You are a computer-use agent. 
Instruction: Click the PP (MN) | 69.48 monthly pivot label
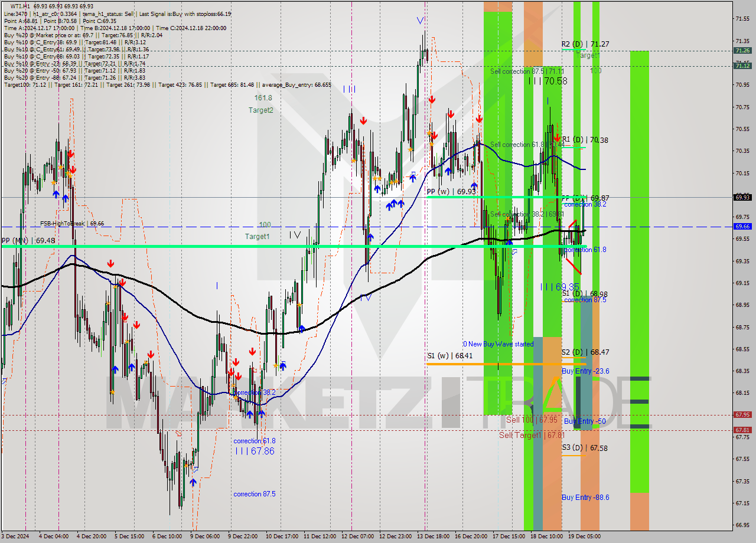coord(28,241)
